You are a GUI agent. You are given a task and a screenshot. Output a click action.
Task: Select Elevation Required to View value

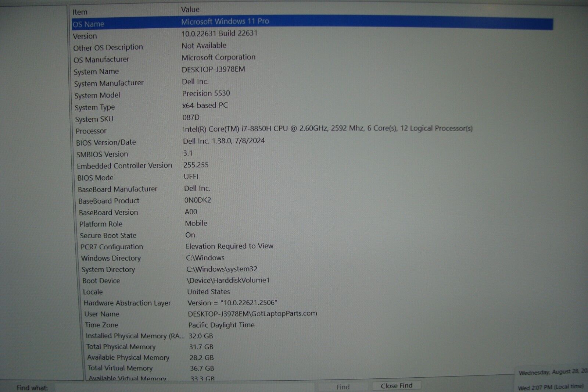click(x=229, y=246)
